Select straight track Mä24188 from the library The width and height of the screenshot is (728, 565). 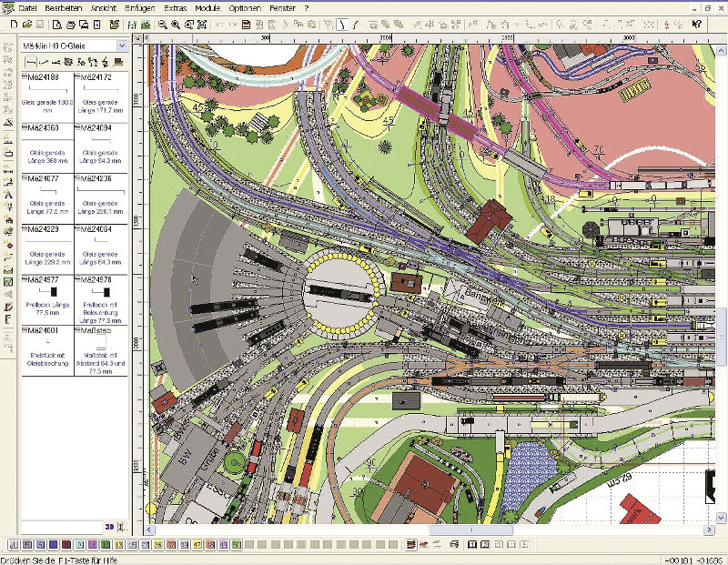46,93
